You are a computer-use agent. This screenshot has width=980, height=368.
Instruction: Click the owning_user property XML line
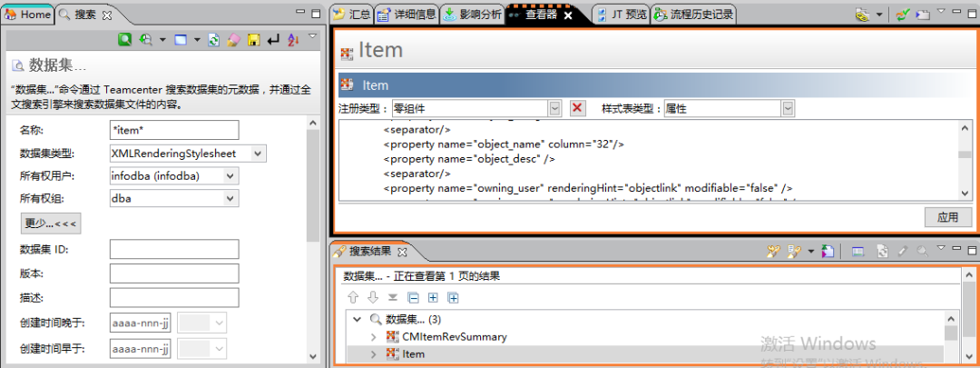pos(588,188)
